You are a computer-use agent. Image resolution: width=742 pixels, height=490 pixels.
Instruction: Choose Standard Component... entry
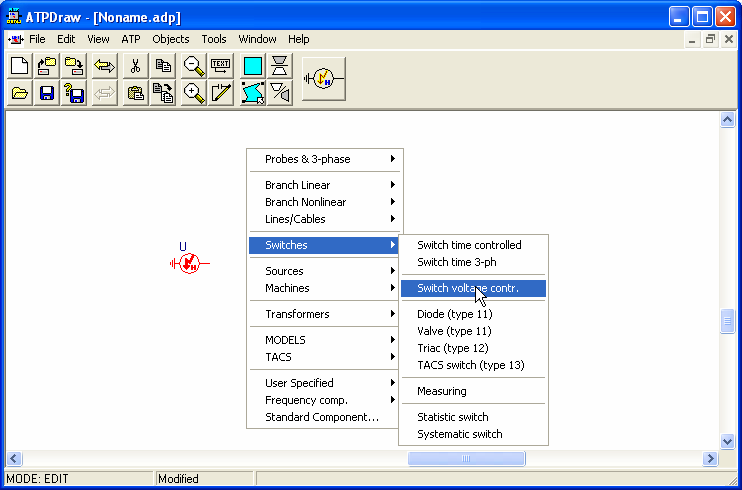(x=325, y=417)
